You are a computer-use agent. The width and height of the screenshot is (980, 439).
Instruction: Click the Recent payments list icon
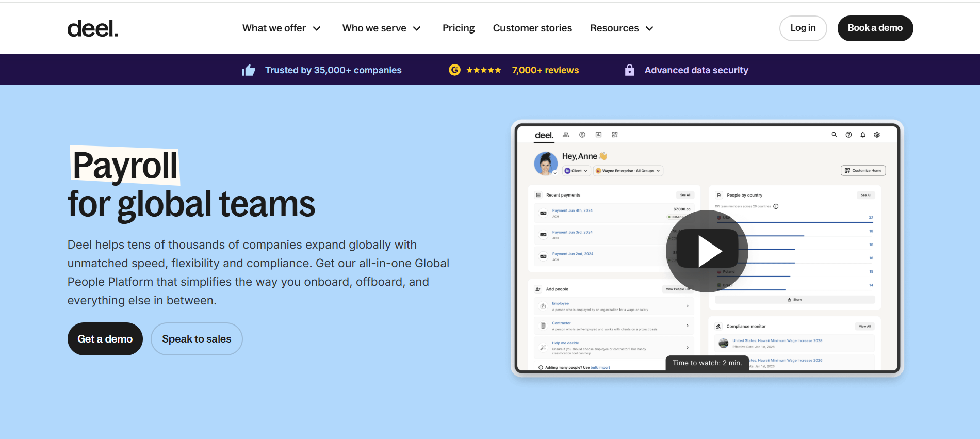(538, 195)
